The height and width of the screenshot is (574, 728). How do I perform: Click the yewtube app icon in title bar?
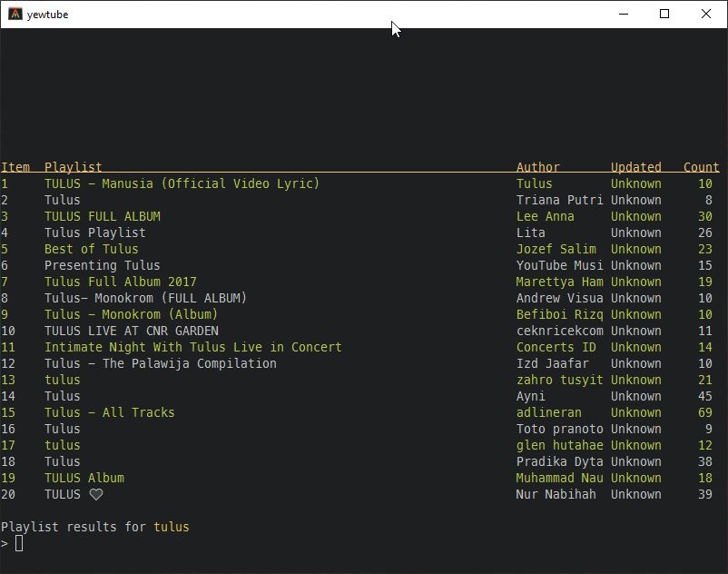coord(15,15)
